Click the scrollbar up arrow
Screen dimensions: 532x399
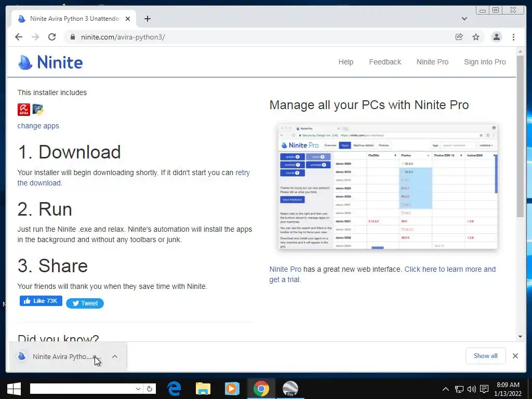point(520,51)
